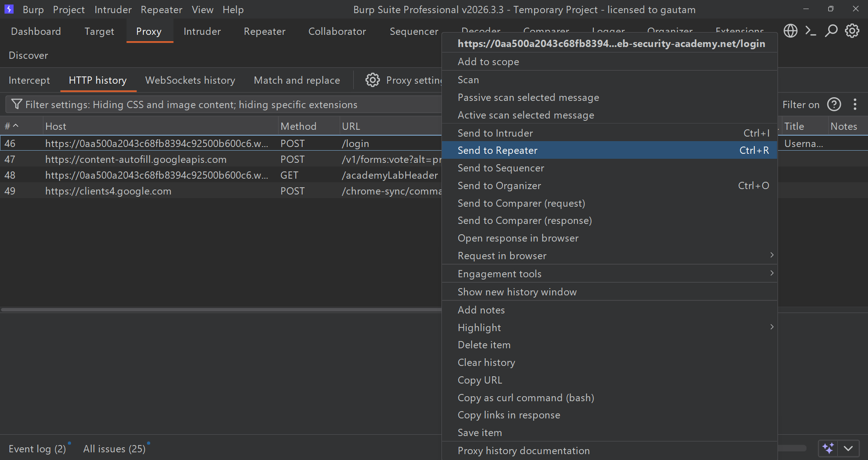Viewport: 868px width, 460px height.
Task: Click Open response in browser
Action: click(609, 238)
